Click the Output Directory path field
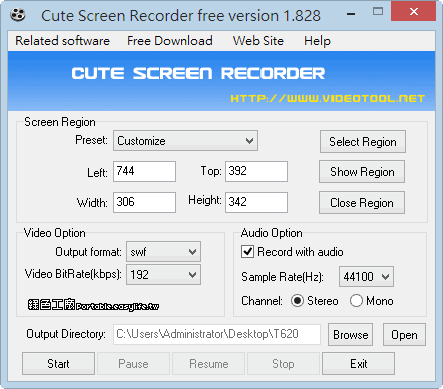The width and height of the screenshot is (443, 389). 217,334
